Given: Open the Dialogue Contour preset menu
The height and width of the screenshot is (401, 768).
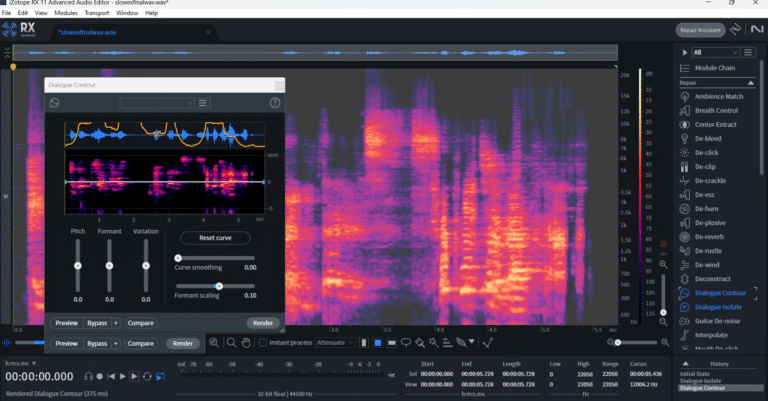Looking at the screenshot, I should point(203,103).
